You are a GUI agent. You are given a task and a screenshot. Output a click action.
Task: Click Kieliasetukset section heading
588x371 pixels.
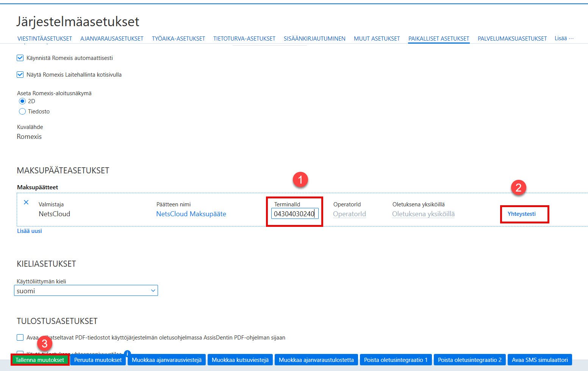[x=46, y=264]
